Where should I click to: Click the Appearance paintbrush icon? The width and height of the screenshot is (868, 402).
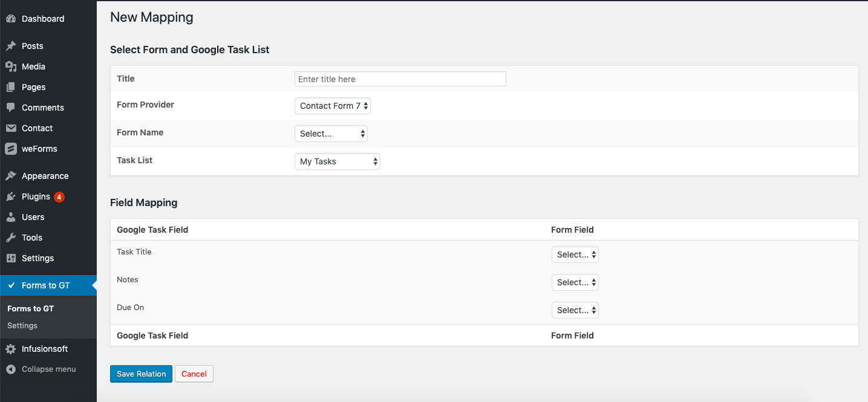pos(11,176)
